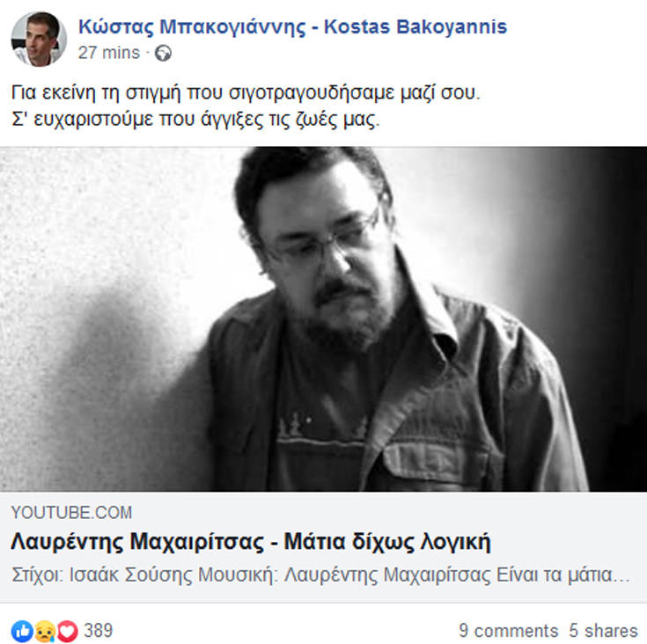
Task: Open Λαυρέντης Μαχαιρίτσας - Μάτια δίχως λογική title
Action: click(251, 542)
